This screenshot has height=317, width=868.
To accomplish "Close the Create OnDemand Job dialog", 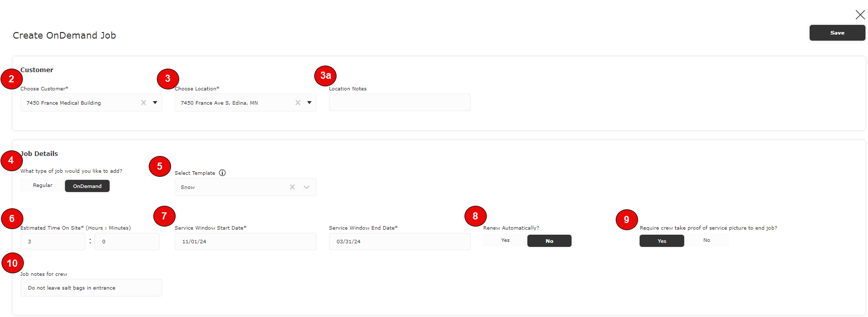I will click(x=860, y=15).
